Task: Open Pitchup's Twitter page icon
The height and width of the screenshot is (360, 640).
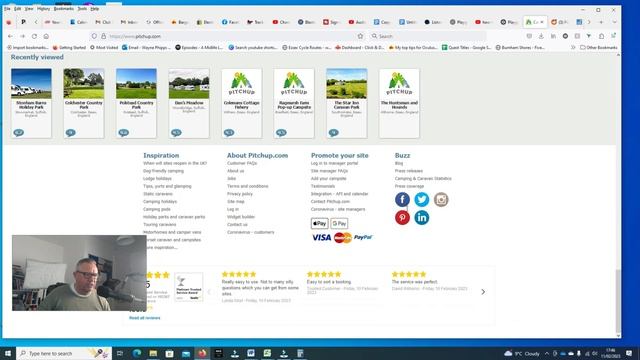Action: (422, 200)
